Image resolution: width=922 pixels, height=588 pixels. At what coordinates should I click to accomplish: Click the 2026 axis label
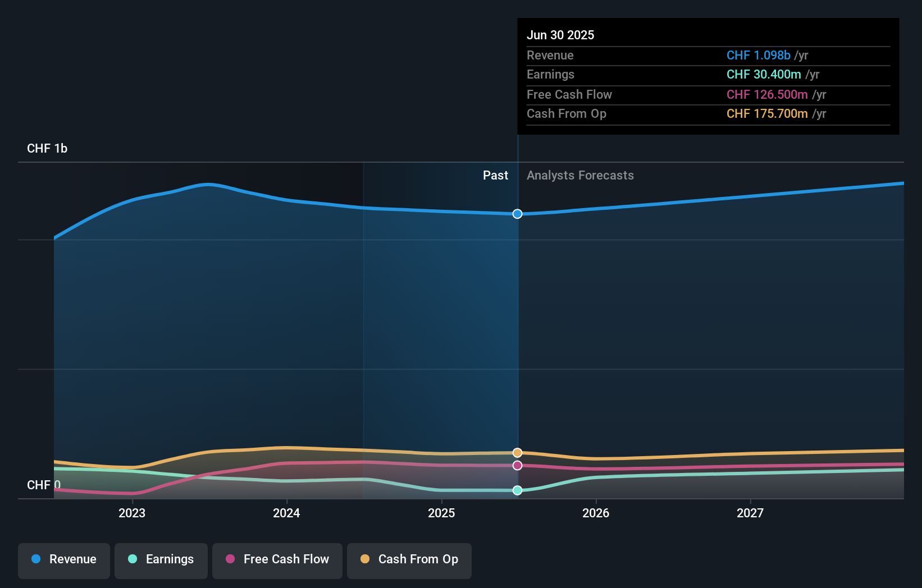596,513
